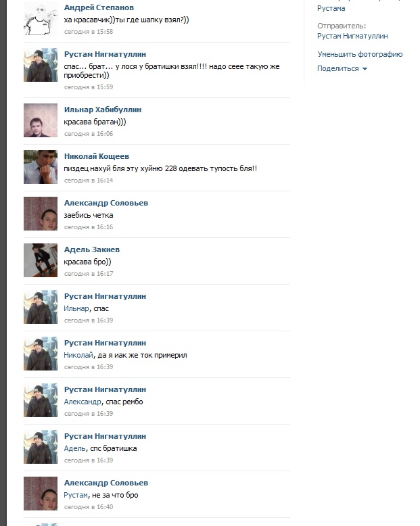Image resolution: width=420 pixels, height=526 pixels.
Task: Click Рустам's avatar beside 15:59 comment
Action: point(41,65)
